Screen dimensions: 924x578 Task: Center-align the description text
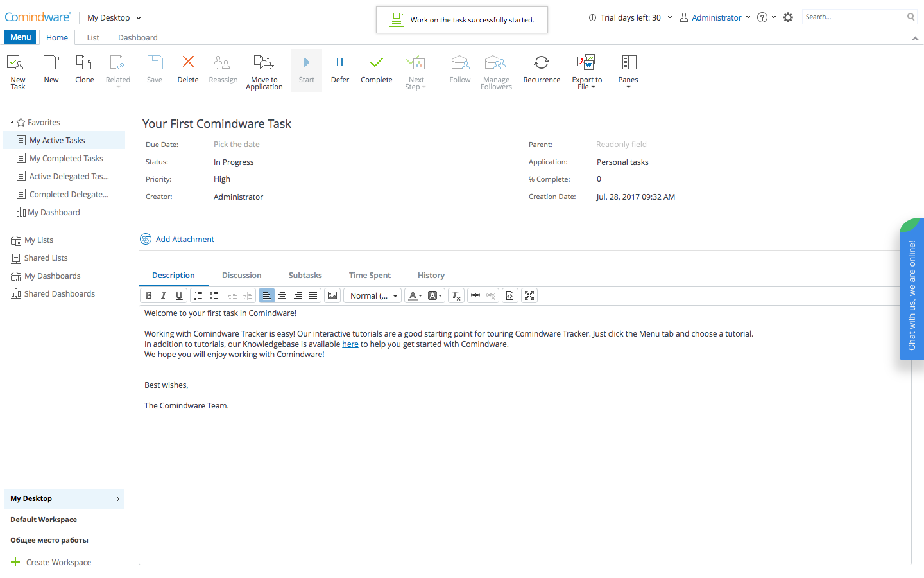(282, 295)
